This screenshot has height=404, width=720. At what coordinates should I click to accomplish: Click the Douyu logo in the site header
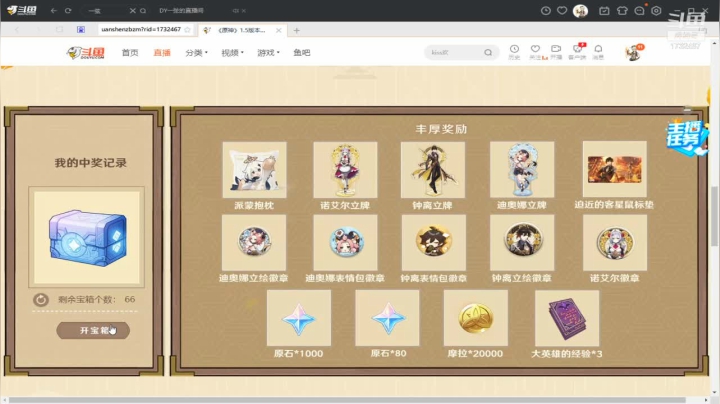click(x=85, y=53)
